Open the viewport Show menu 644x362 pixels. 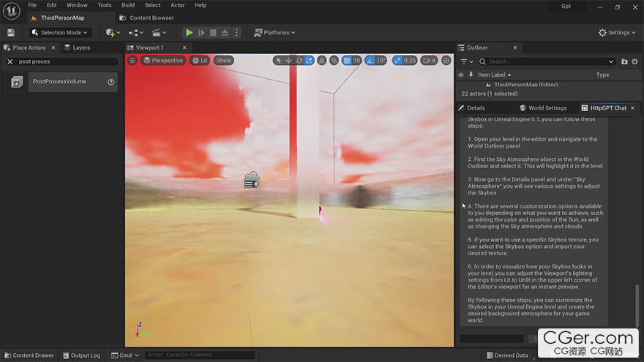[x=224, y=60]
